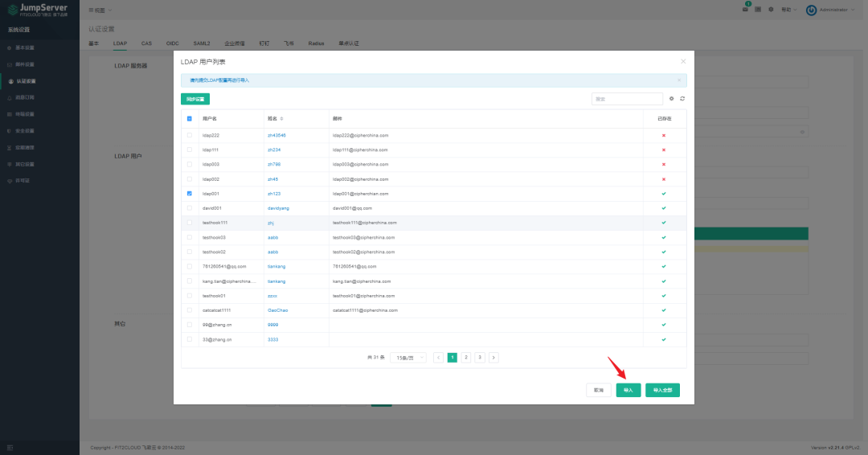The image size is (868, 455).
Task: Open the web terminal icon in header
Action: (758, 10)
